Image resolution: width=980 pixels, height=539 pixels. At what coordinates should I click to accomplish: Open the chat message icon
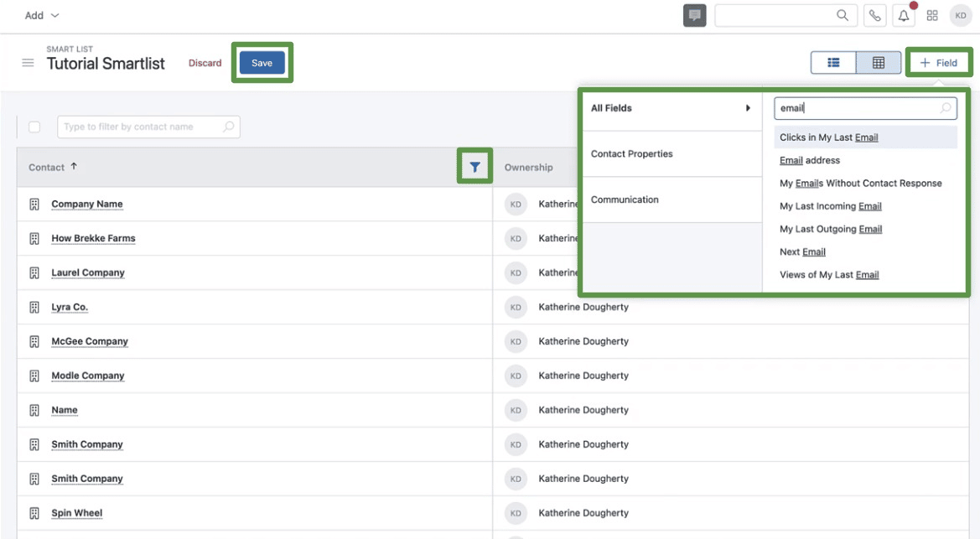click(x=694, y=16)
